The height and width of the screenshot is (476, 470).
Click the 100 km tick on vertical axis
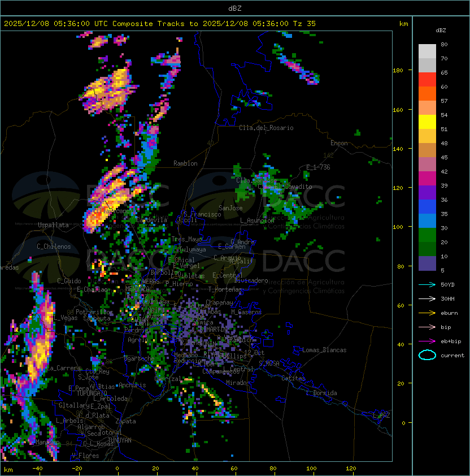[x=398, y=227]
